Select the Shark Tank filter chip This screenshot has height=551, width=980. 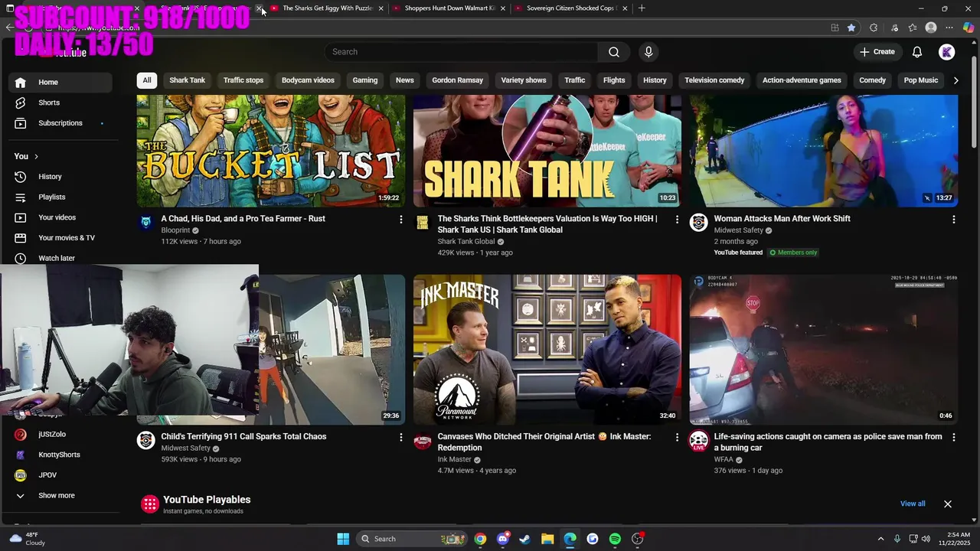[x=188, y=80]
